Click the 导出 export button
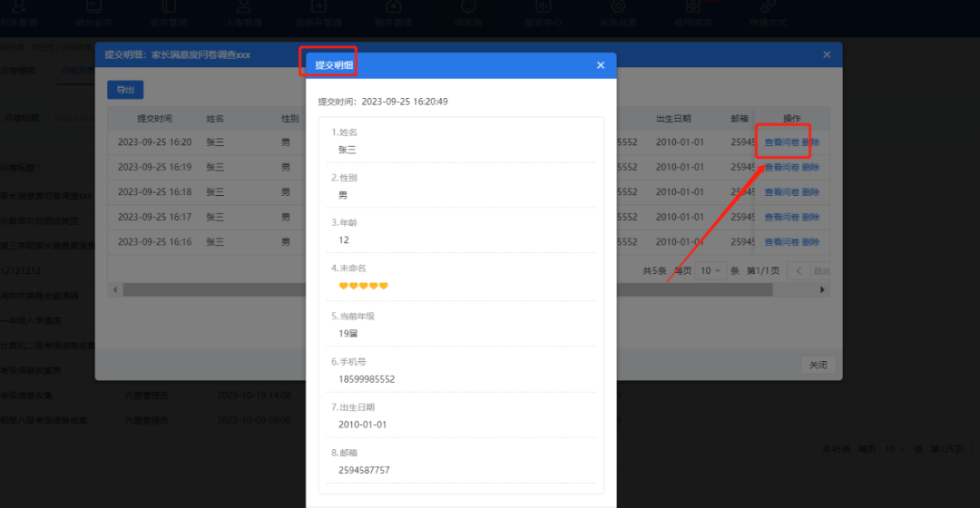The height and width of the screenshot is (508, 980). [125, 90]
